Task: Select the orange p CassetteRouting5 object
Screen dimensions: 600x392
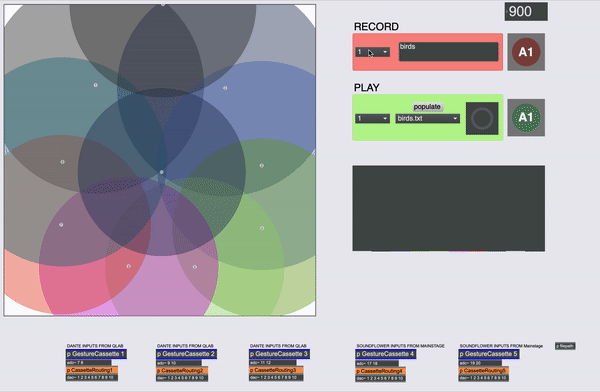Action: (483, 371)
